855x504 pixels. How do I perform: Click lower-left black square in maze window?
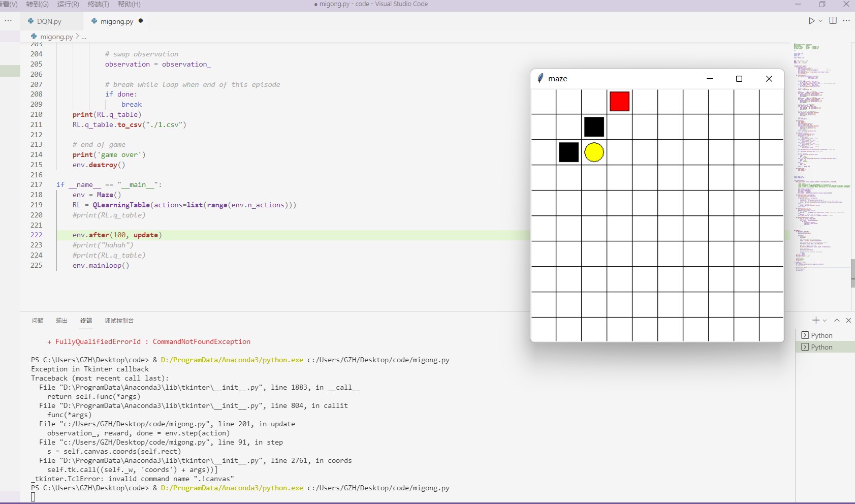[568, 152]
